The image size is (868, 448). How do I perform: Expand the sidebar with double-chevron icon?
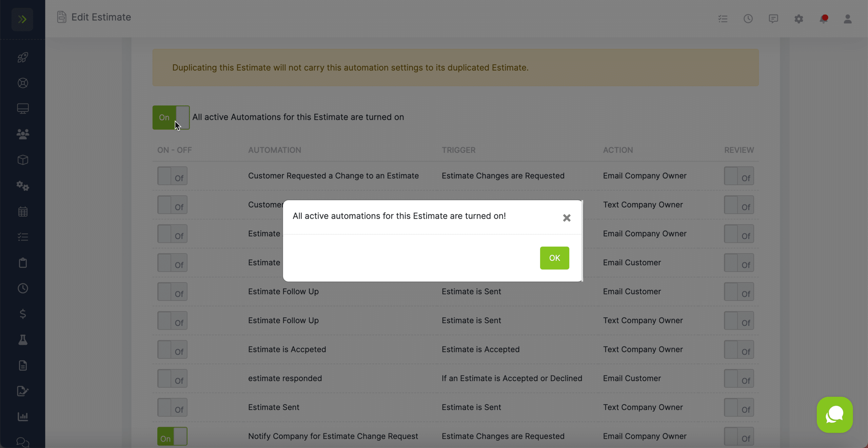coord(22,19)
